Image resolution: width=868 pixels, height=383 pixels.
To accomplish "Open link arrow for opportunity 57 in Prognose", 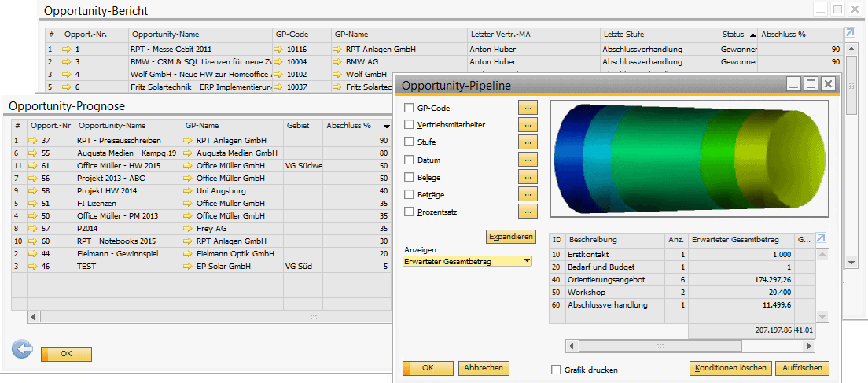I will (34, 228).
